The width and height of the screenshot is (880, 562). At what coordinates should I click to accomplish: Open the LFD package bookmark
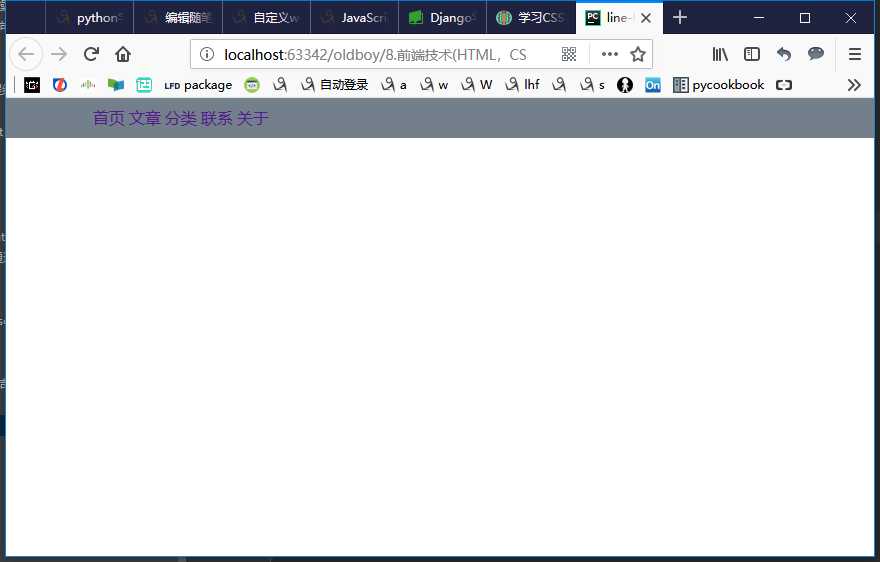tap(198, 85)
